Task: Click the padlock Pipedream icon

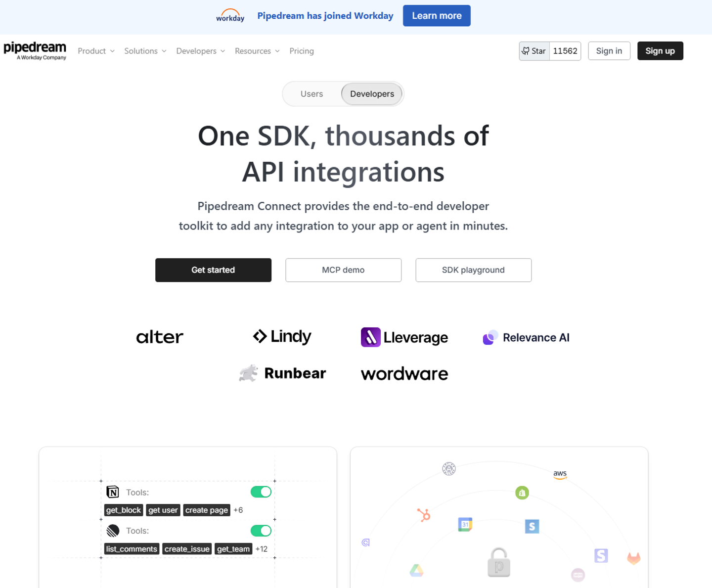Action: [x=499, y=562]
